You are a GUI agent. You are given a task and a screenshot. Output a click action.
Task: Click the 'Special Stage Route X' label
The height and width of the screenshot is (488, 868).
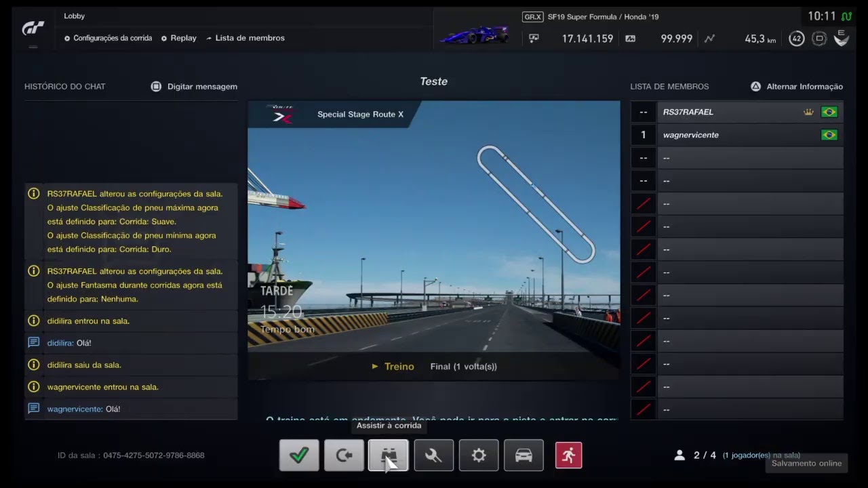tap(360, 115)
